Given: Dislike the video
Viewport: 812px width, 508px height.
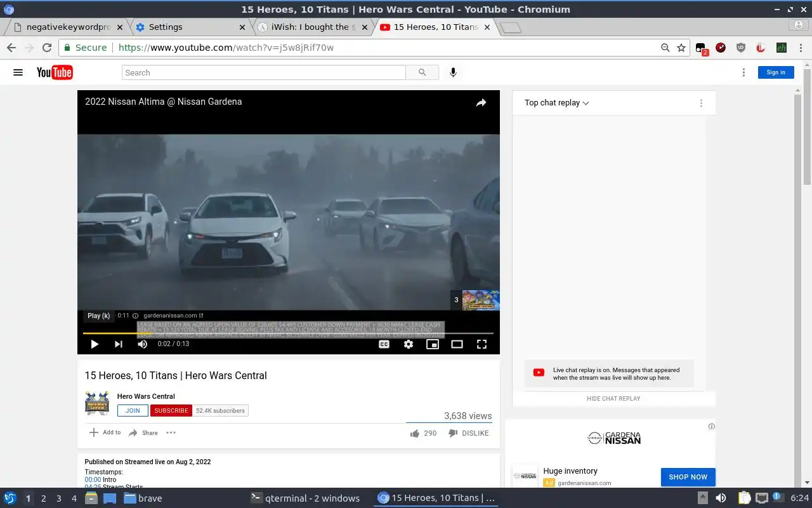Looking at the screenshot, I should pyautogui.click(x=468, y=433).
